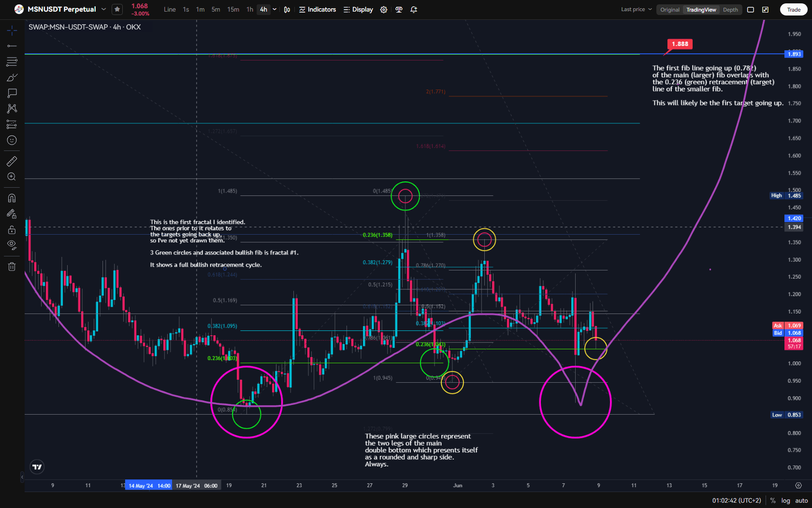Toggle auto scale mode
This screenshot has height=508, width=812.
coord(801,500)
